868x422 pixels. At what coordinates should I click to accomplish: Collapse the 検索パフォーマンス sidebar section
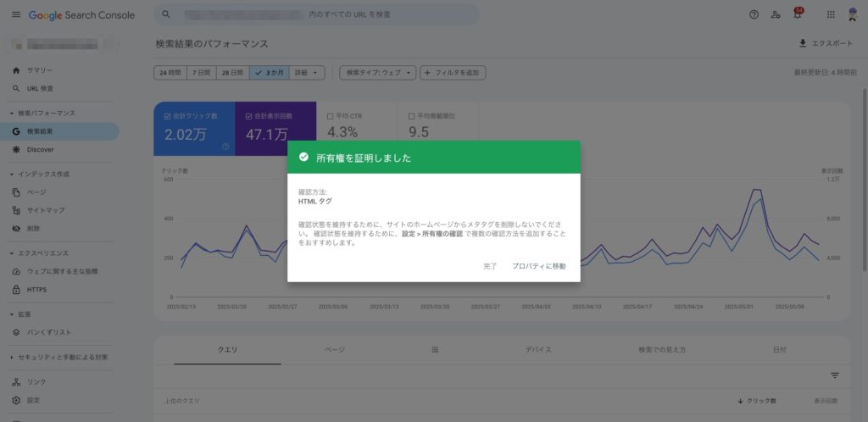(x=12, y=114)
